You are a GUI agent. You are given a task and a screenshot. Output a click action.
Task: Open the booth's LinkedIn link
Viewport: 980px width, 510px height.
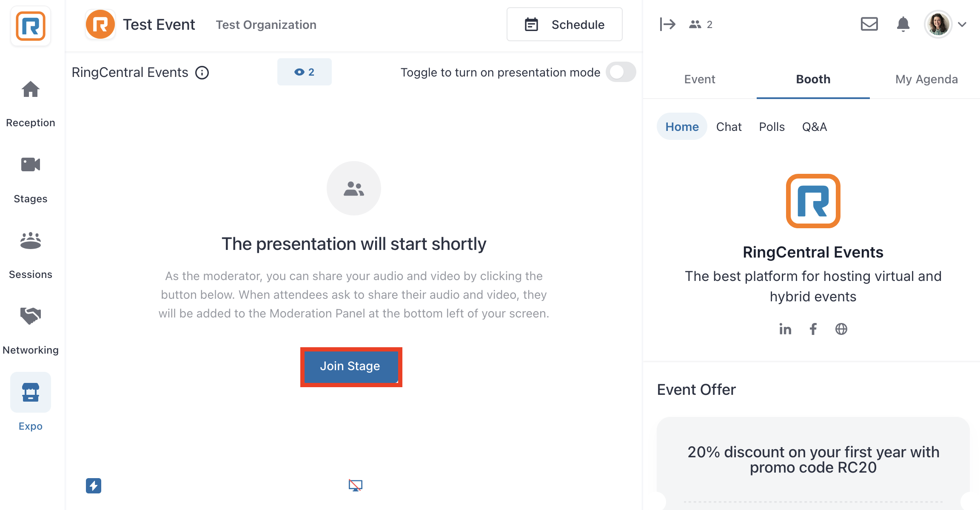pos(785,329)
